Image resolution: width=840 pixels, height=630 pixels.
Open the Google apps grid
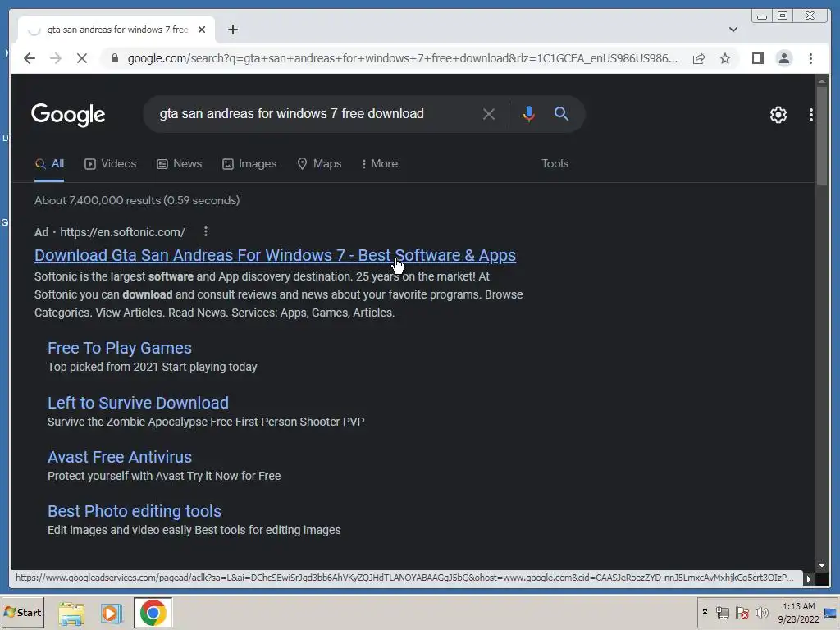tap(812, 115)
